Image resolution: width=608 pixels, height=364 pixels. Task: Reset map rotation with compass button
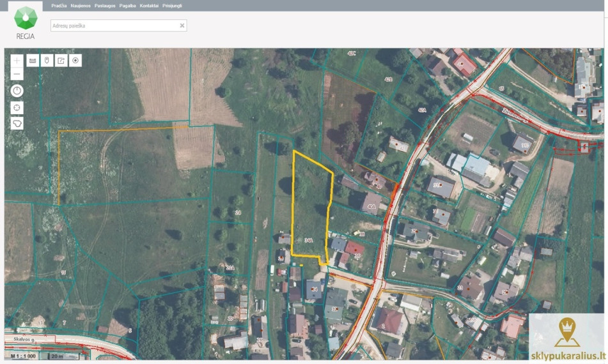point(17,91)
